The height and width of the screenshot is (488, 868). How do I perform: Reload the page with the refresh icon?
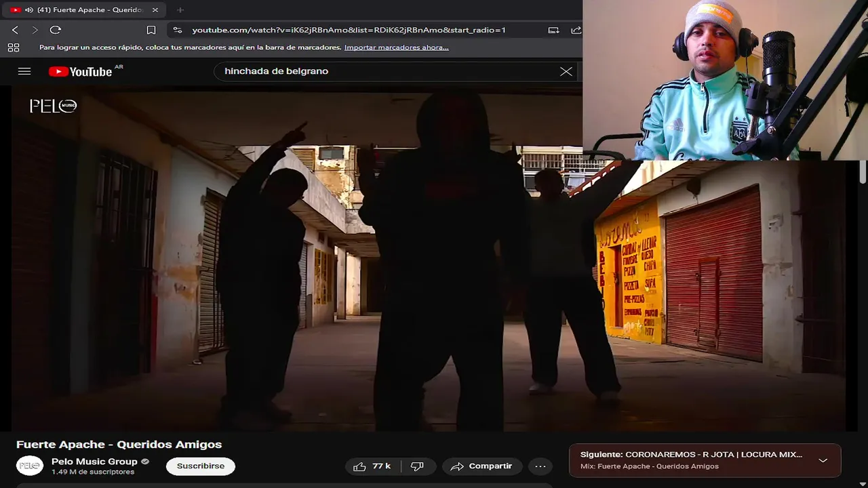coord(56,30)
